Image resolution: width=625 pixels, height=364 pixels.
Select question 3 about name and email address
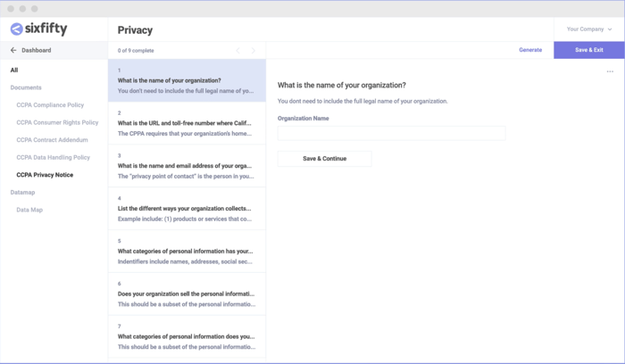[187, 166]
